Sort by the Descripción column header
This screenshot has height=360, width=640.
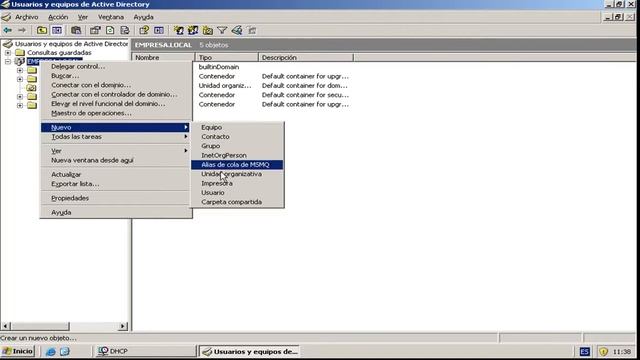click(x=306, y=58)
